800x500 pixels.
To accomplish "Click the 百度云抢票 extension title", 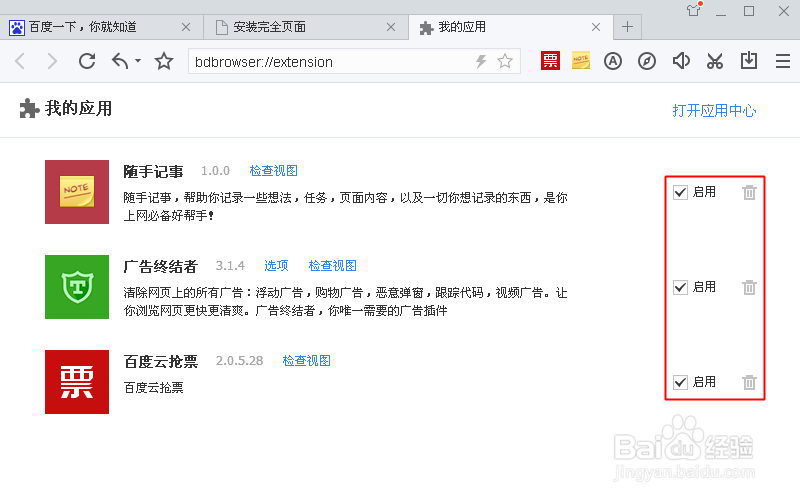I will (160, 361).
